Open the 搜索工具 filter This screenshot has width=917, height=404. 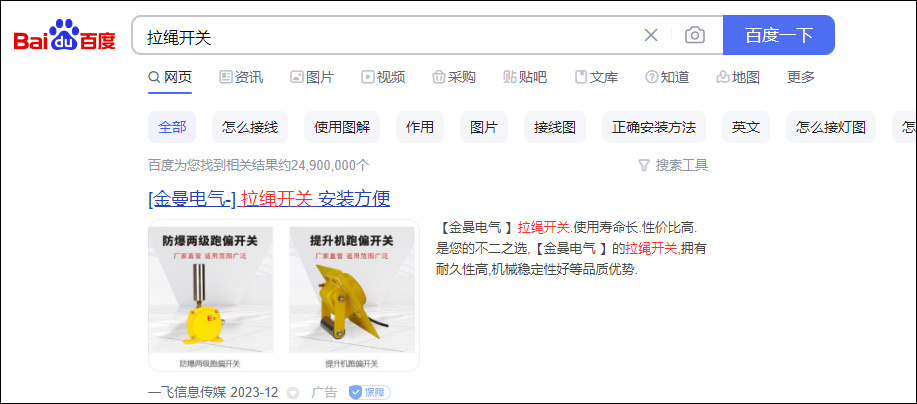coord(673,165)
